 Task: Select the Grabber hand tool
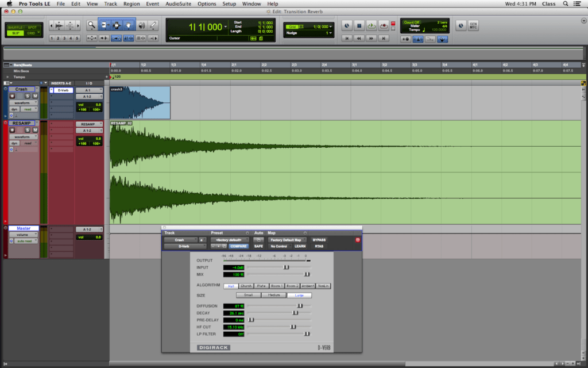[x=129, y=25]
